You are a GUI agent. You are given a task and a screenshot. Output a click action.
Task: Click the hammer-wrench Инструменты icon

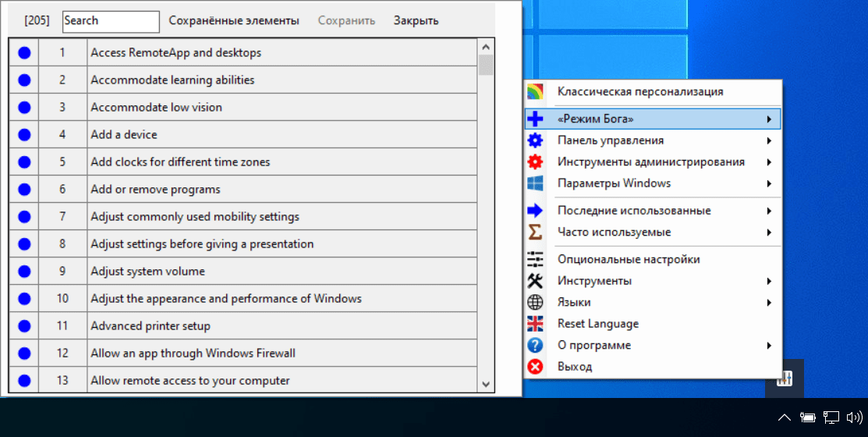(x=535, y=281)
